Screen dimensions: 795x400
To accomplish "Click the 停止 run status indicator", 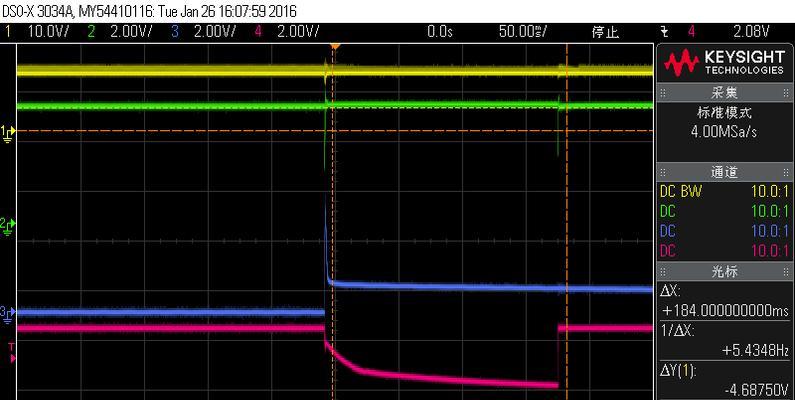I will point(605,32).
